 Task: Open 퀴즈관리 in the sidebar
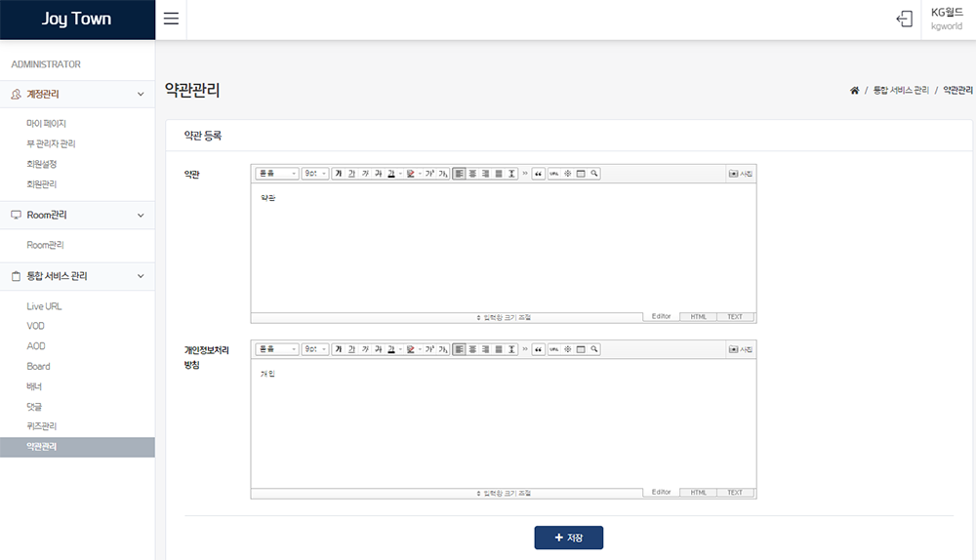point(41,426)
